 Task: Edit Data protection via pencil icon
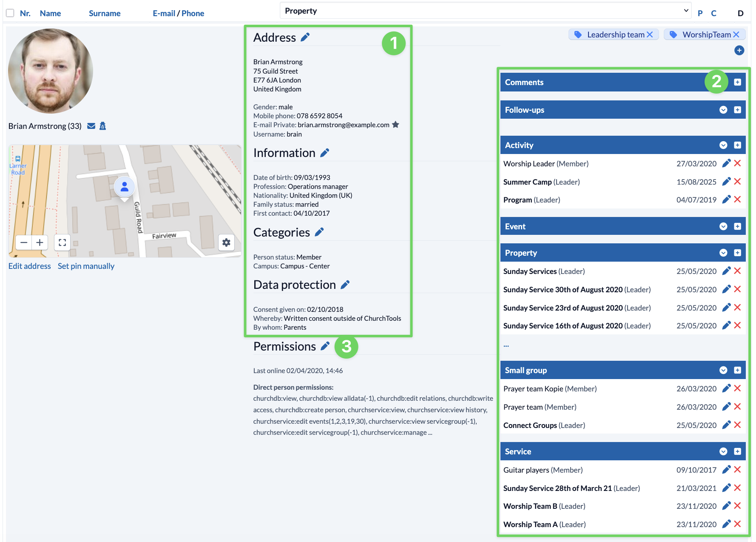(345, 285)
